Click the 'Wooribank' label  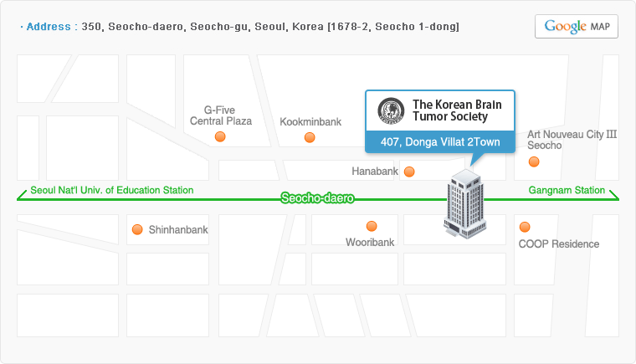pos(370,243)
